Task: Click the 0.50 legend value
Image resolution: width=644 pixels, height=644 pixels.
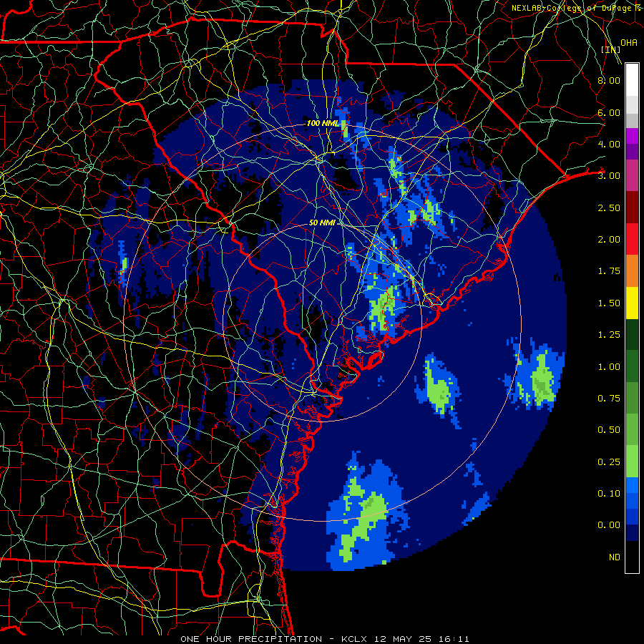Action: coord(609,430)
